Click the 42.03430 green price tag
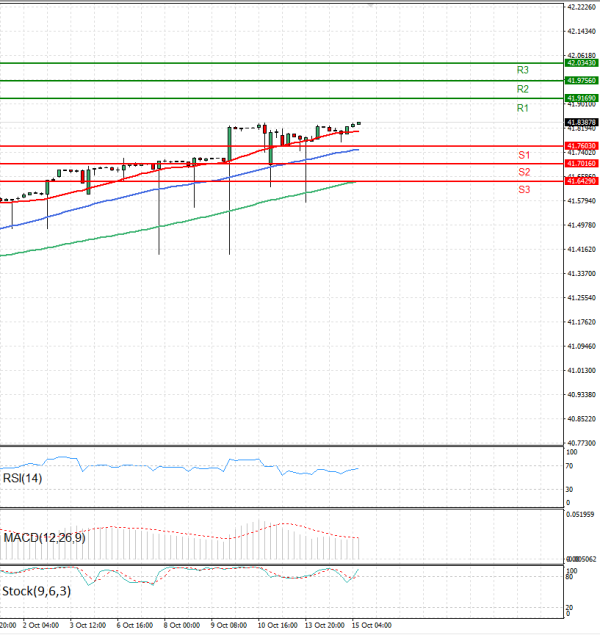Viewport: 600px width, 635px height. (x=581, y=63)
